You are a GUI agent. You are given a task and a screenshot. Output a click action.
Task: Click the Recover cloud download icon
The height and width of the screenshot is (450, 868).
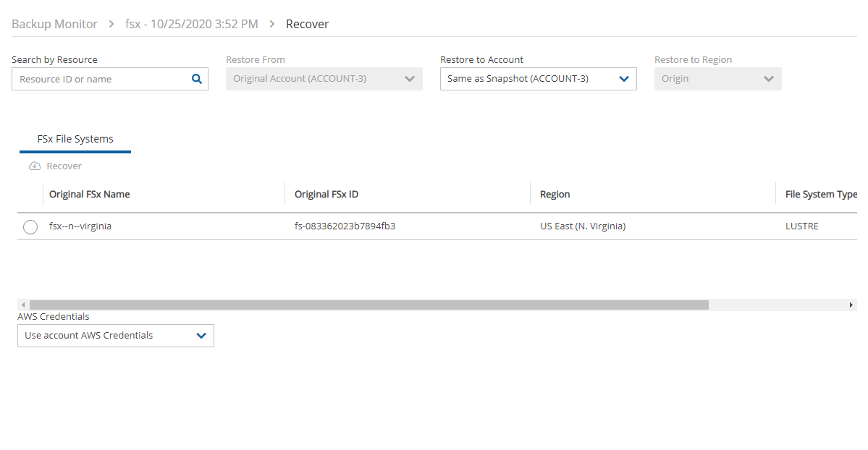(35, 166)
